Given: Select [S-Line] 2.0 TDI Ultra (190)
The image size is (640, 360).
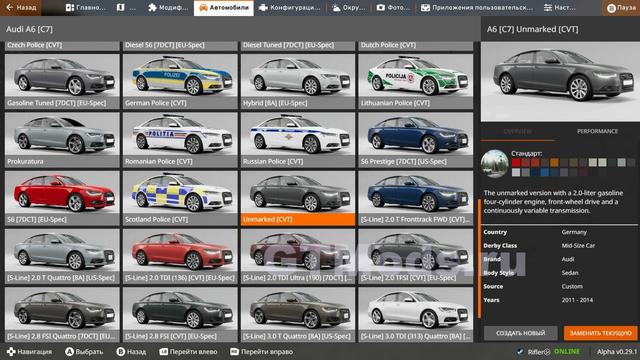Looking at the screenshot, I should coord(298,257).
